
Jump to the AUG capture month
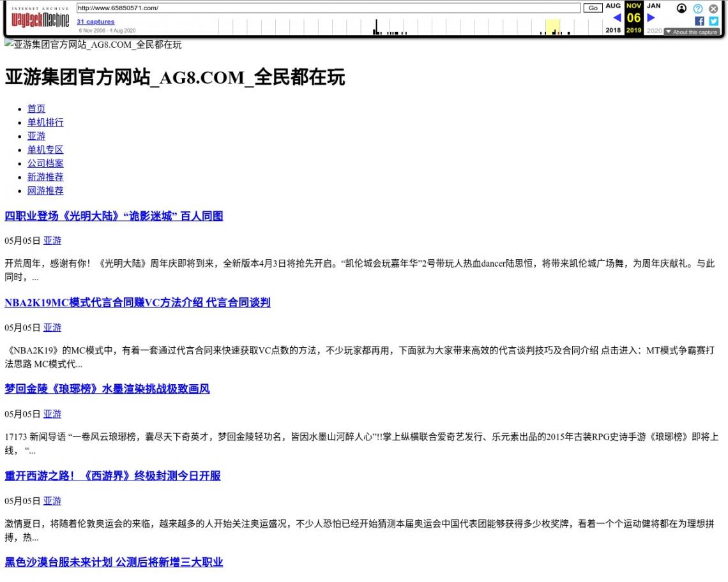pyautogui.click(x=613, y=6)
